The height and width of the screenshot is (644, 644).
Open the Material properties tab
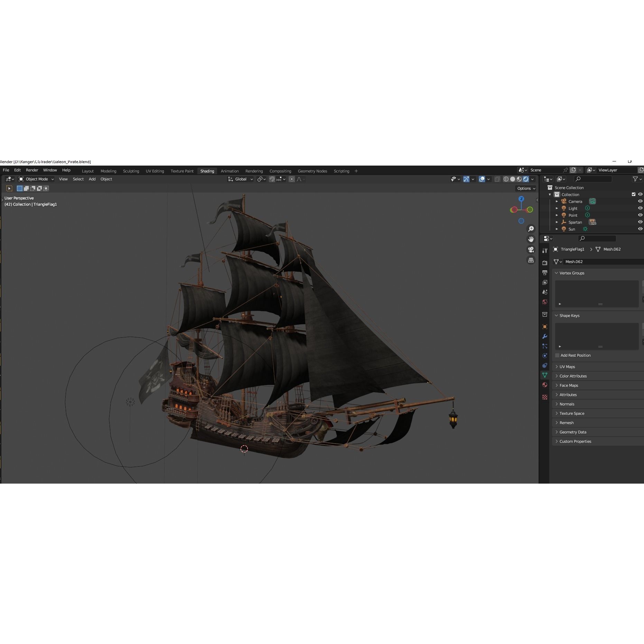(x=545, y=384)
